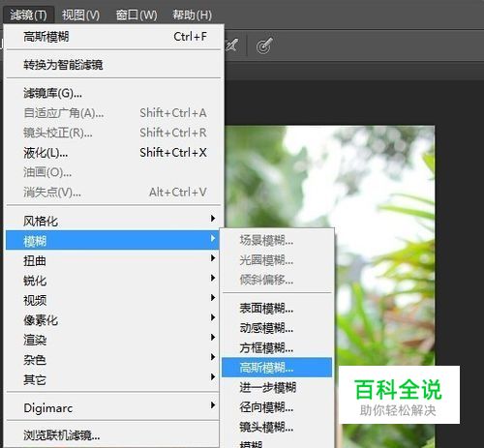Click the target icon in the options bar
The image size is (484, 448).
[264, 45]
